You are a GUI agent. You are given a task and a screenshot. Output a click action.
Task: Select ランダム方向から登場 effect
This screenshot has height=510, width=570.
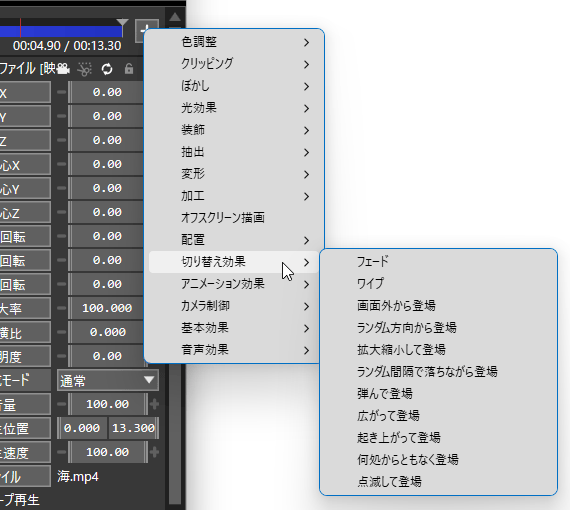pyautogui.click(x=438, y=328)
